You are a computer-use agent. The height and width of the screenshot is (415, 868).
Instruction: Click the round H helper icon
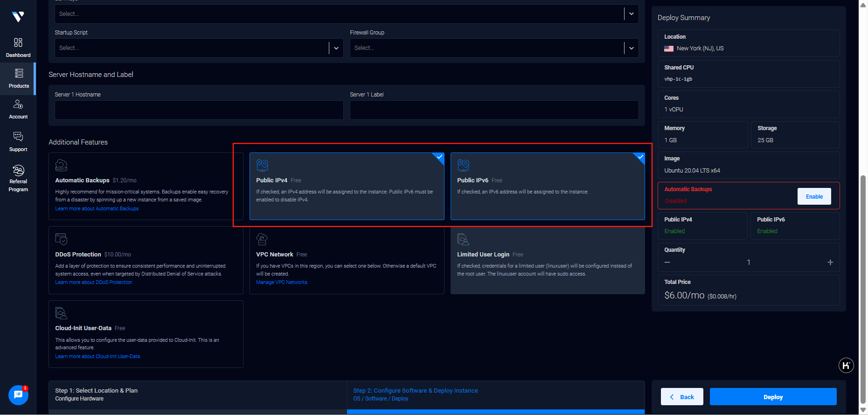846,365
